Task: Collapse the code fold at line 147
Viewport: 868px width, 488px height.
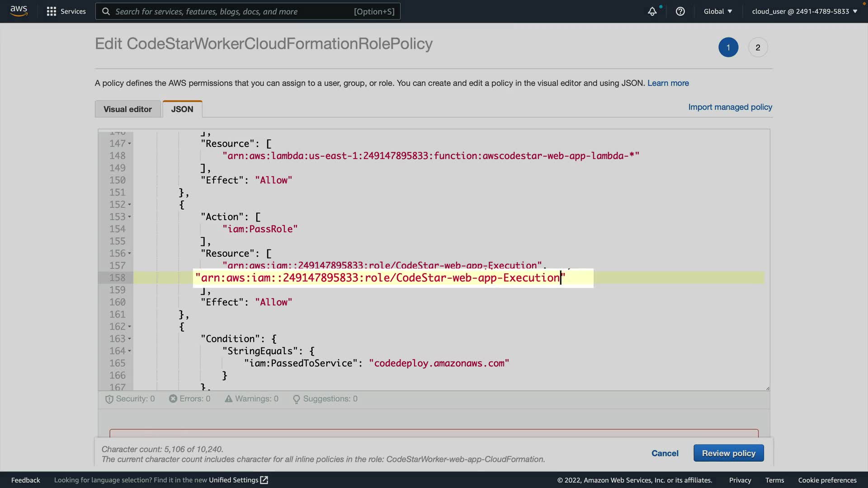Action: point(129,144)
